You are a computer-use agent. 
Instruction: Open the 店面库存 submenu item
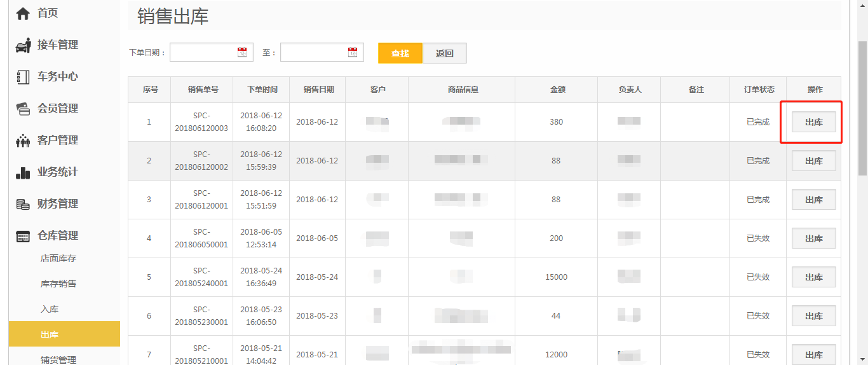(58, 259)
